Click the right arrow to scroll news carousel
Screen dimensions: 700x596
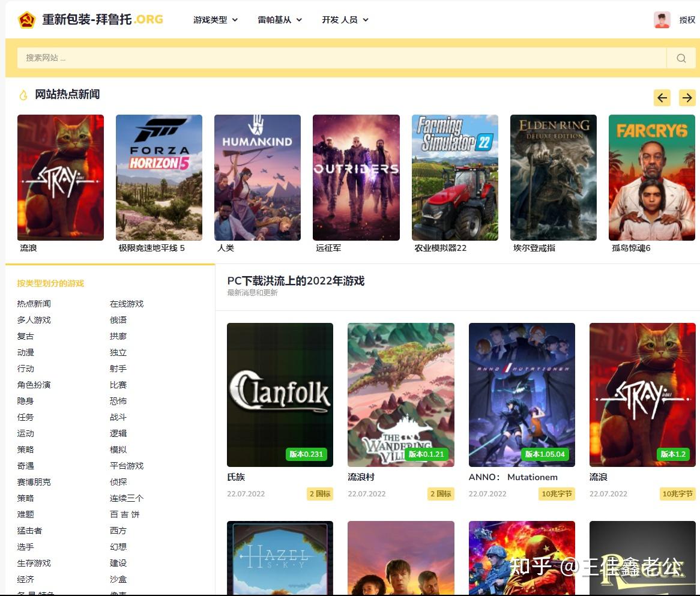(687, 97)
